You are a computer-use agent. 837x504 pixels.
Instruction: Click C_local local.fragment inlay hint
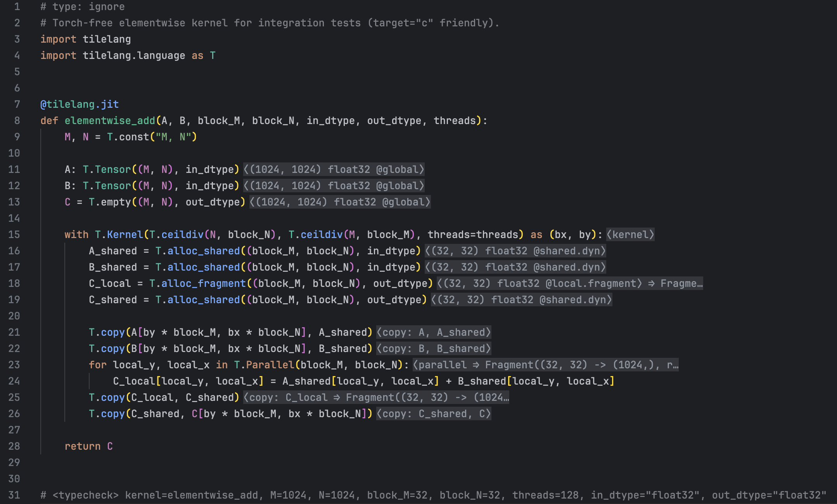570,283
